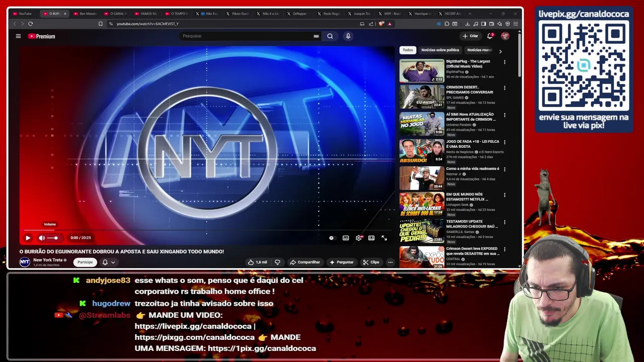644x362 pixels.
Task: Open the New York Treta channel name
Action: point(48,260)
